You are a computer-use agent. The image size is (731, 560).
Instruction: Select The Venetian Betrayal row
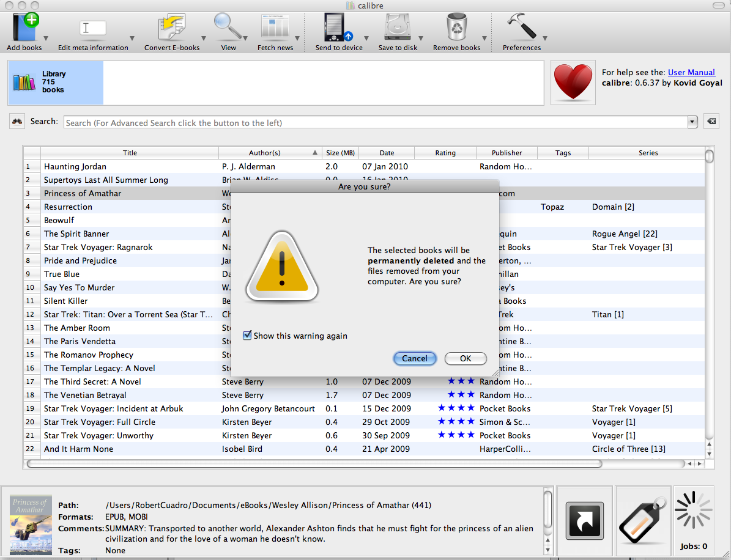[364, 394]
